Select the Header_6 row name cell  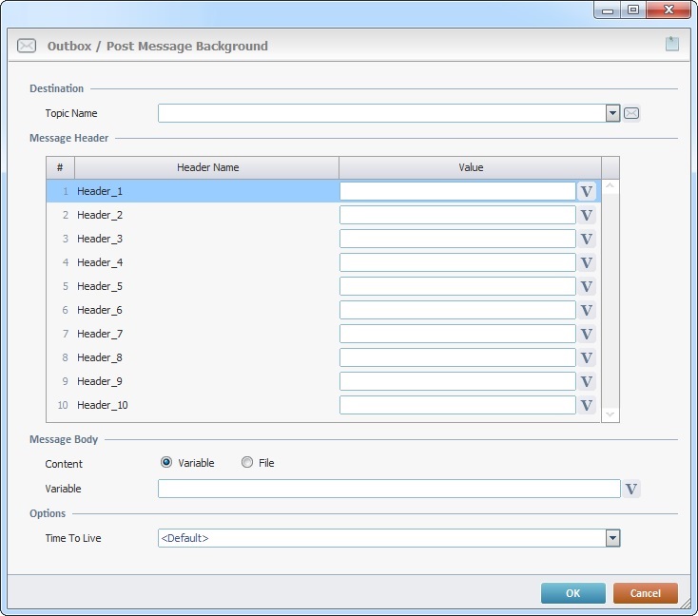pyautogui.click(x=204, y=310)
